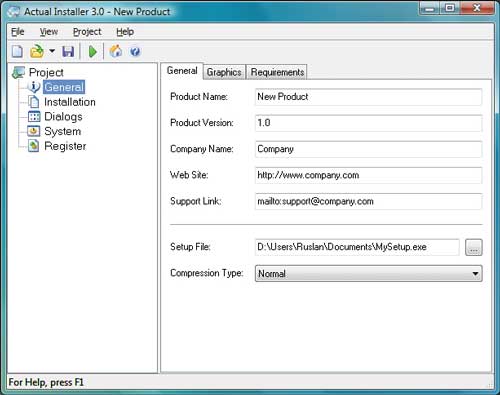Viewport: 500px width, 395px height.
Task: Click the Installation page icon in tree
Action: coord(34,102)
